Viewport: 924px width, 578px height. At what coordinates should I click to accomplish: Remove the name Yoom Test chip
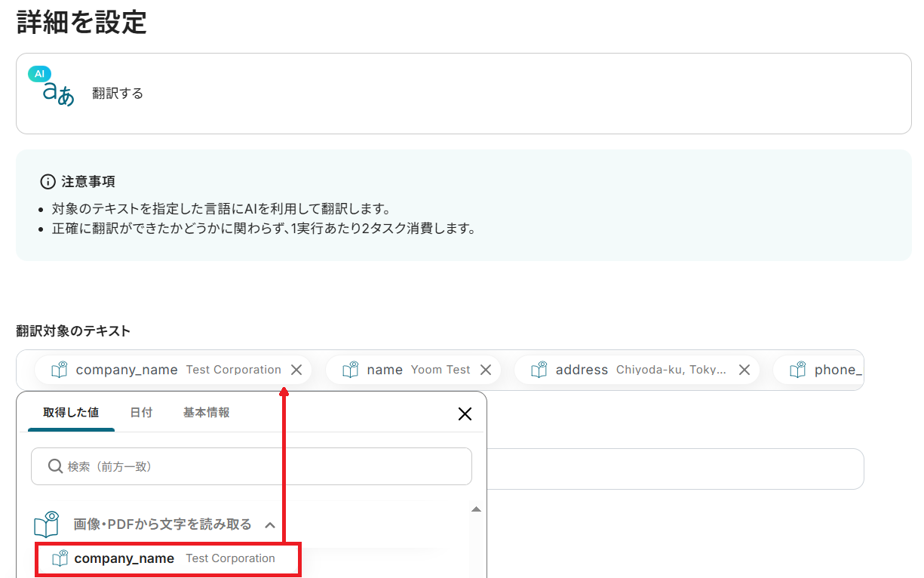pos(486,370)
